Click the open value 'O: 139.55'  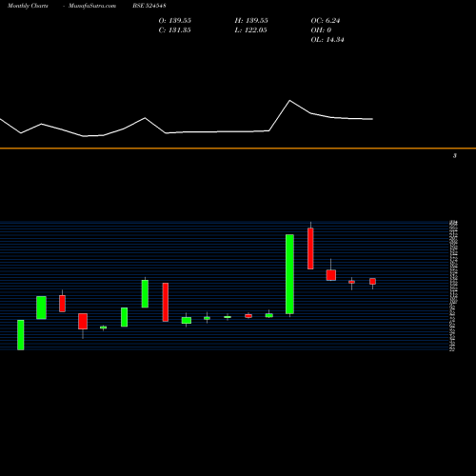[175, 21]
